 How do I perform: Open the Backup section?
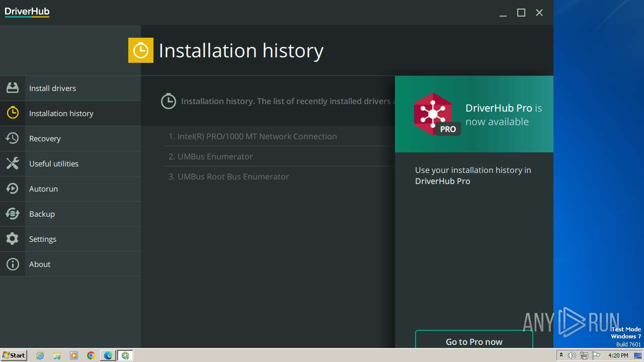click(70, 214)
